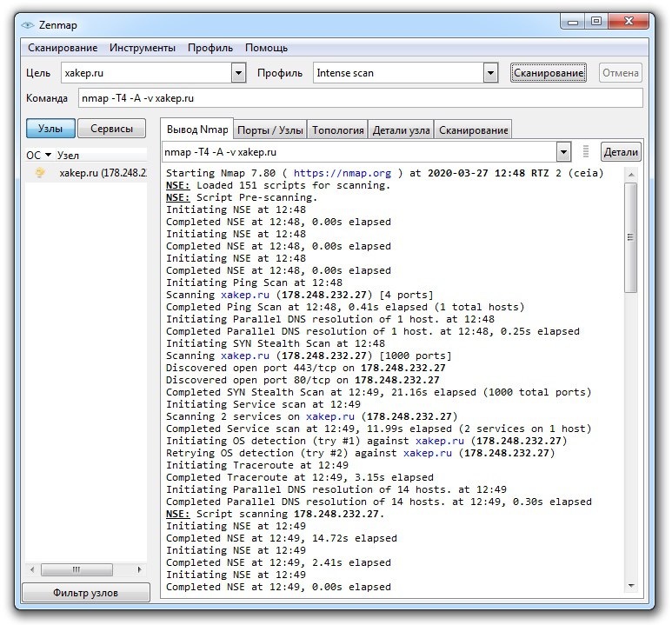
Task: Open the Профиль menu
Action: point(210,48)
